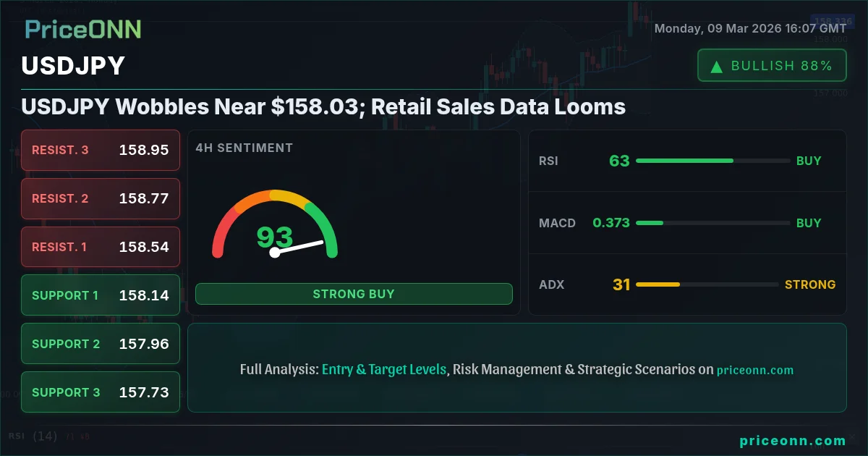Click the PriceONN logo
The image size is (868, 456).
coord(83,29)
